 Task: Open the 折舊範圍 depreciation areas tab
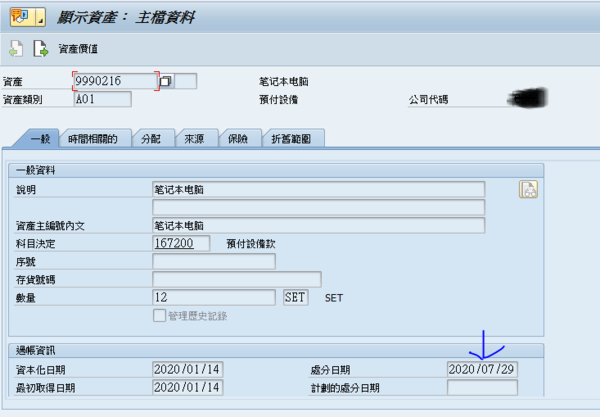click(295, 139)
